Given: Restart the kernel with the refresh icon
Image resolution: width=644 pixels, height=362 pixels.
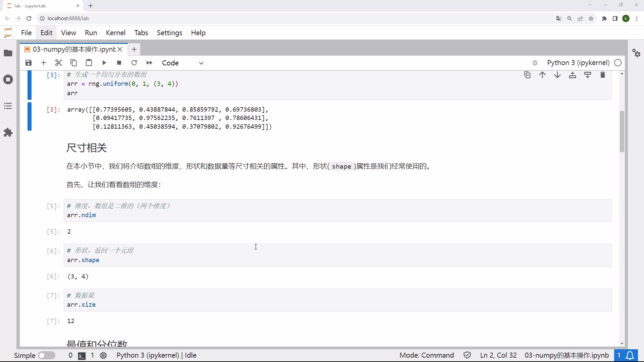Looking at the screenshot, I should point(134,63).
